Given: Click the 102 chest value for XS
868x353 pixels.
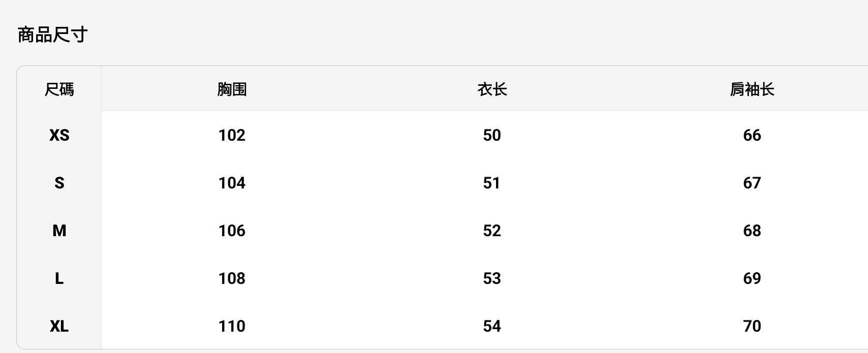Looking at the screenshot, I should (x=232, y=135).
